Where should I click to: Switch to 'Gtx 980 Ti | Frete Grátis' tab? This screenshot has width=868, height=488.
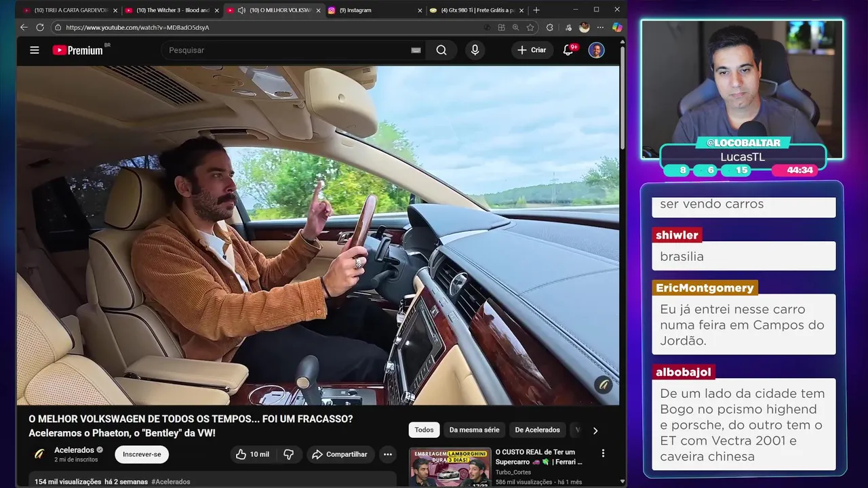pyautogui.click(x=477, y=10)
